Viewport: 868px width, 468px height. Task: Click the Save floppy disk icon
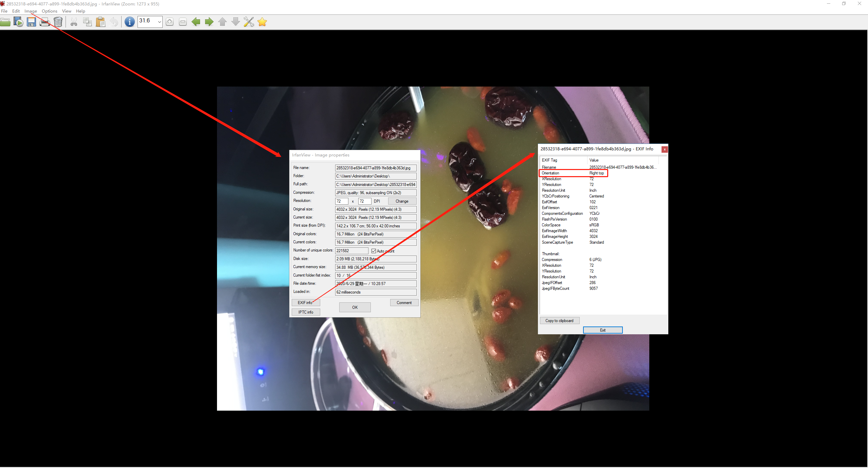tap(32, 22)
